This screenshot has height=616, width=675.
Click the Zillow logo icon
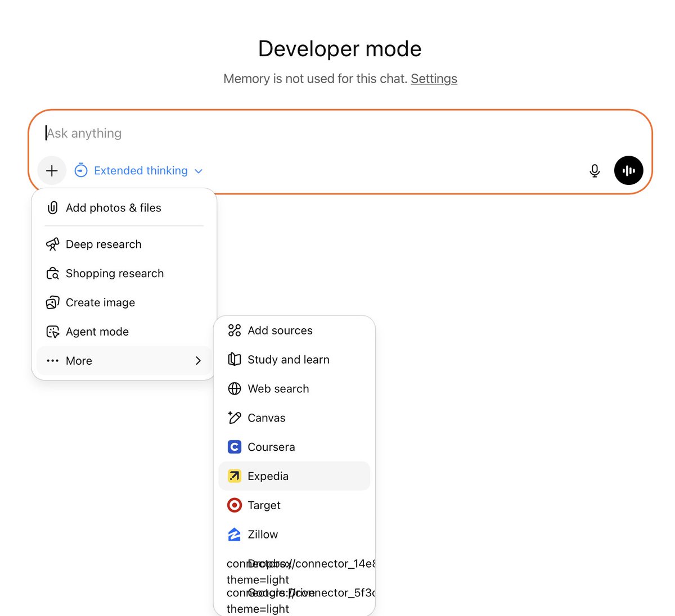coord(235,535)
